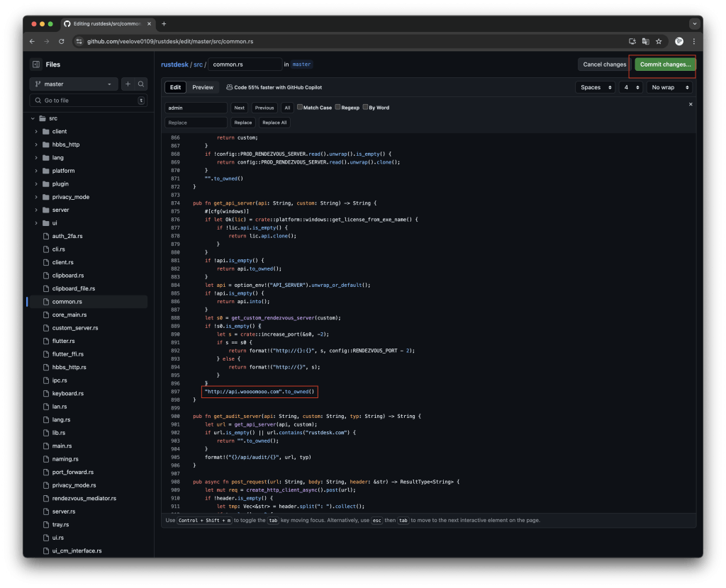Click the browser back arrow
Viewport: 726px width, 588px height.
pyautogui.click(x=33, y=42)
